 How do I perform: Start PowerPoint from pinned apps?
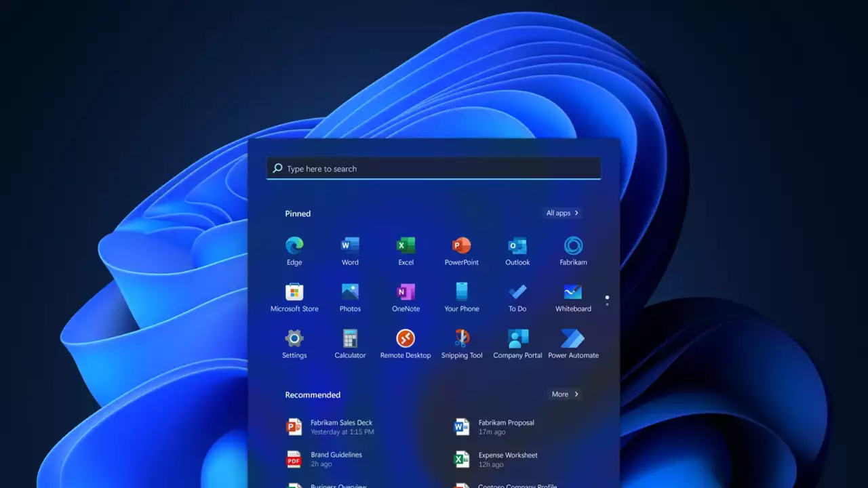point(462,251)
